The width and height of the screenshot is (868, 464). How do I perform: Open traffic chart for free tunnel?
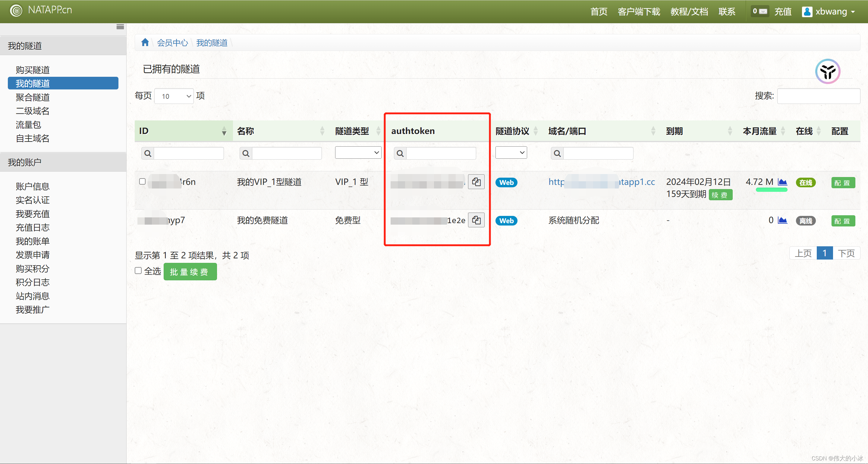[x=782, y=220]
